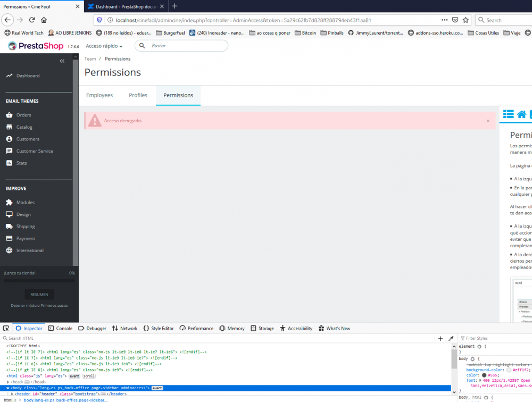Open Real World Tech bookmark
The width and height of the screenshot is (532, 402).
pos(24,33)
